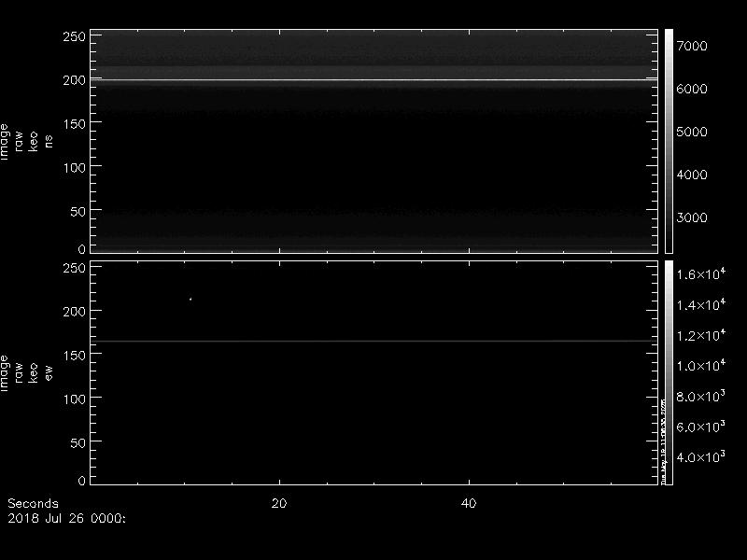
Task: Click the 250 label on the ns keogram axis
Action: [75, 36]
